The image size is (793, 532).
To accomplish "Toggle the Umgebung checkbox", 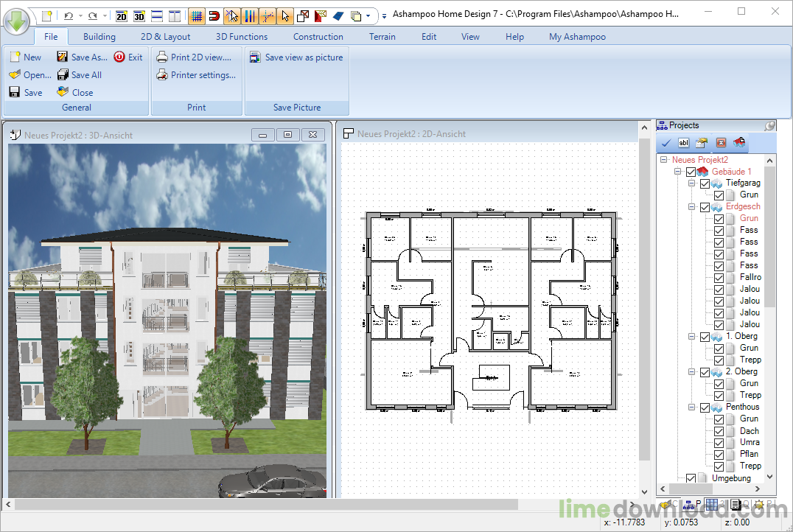I will pyautogui.click(x=691, y=478).
